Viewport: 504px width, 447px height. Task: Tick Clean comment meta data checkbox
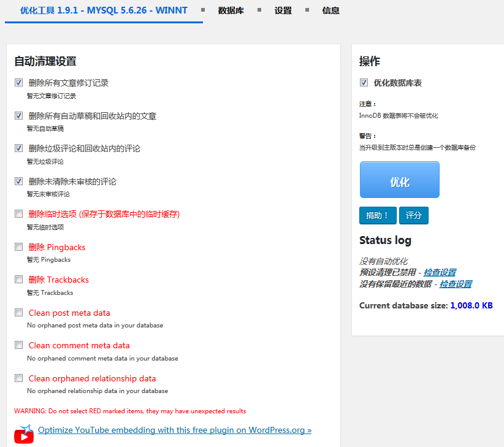click(x=19, y=345)
